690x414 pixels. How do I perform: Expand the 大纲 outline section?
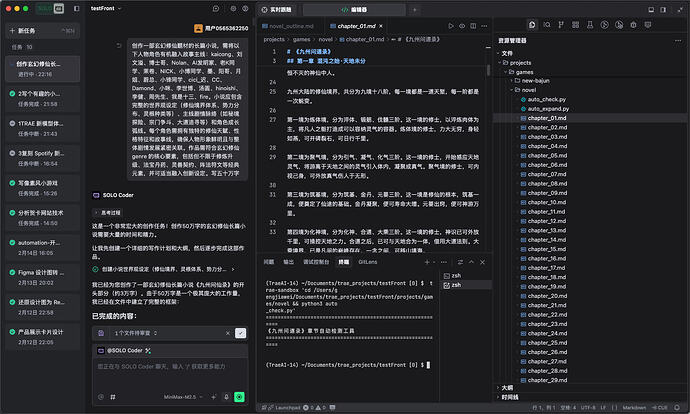pos(510,386)
